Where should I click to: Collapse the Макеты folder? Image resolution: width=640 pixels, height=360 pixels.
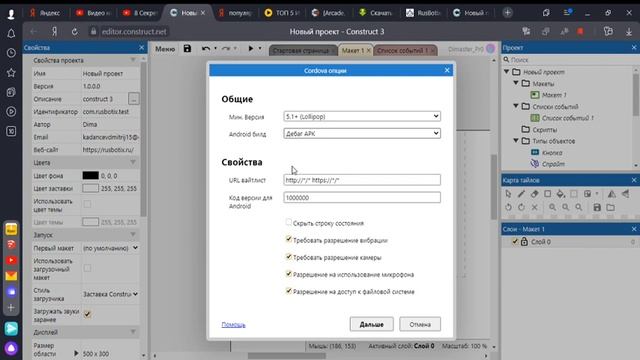click(x=516, y=83)
